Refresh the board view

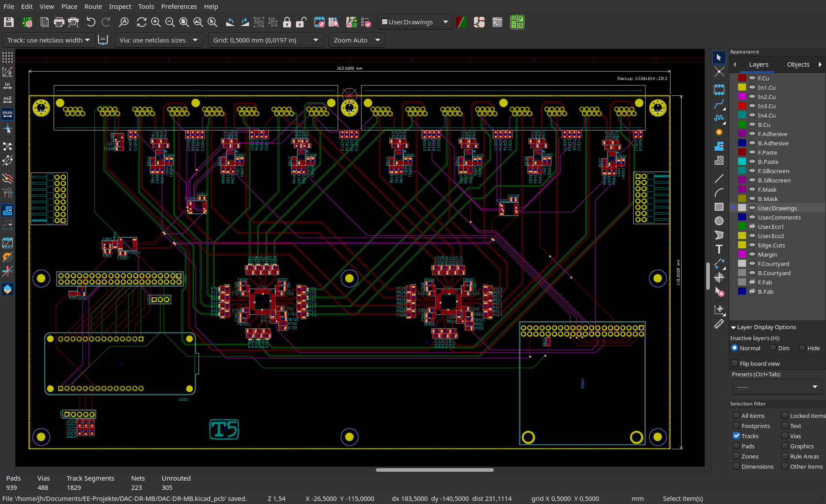tap(141, 22)
